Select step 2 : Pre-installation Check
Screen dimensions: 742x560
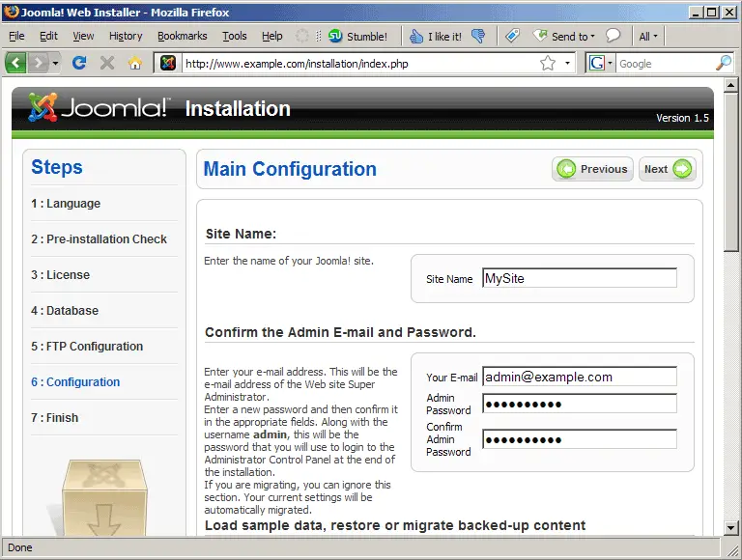(x=99, y=238)
